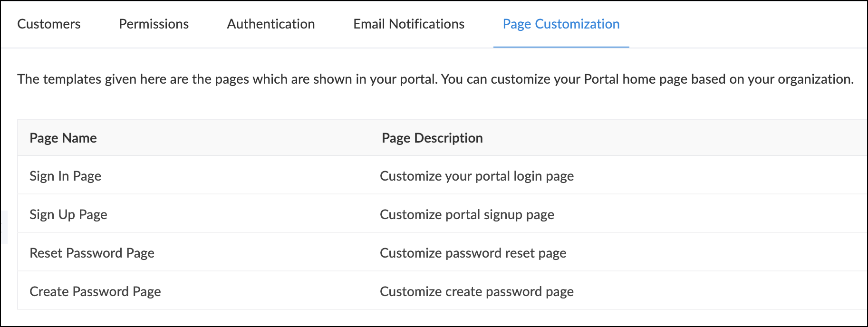Click the Page Description column header
This screenshot has width=868, height=327.
[x=432, y=138]
